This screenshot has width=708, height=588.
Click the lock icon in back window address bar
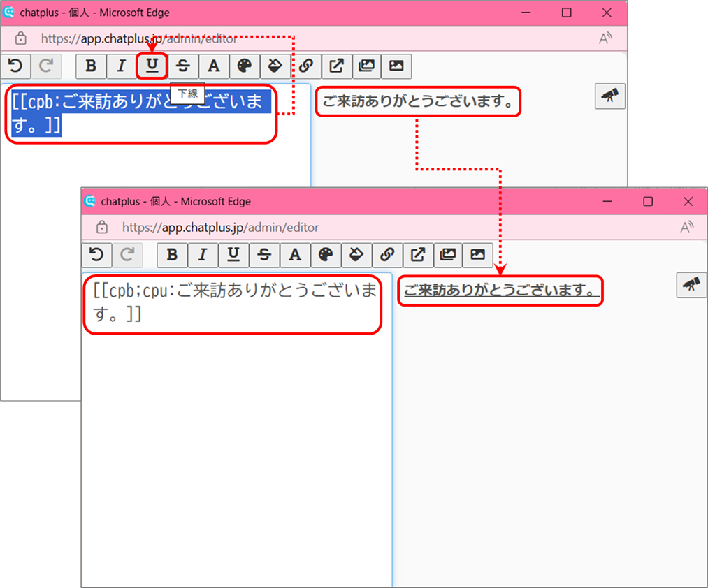[21, 38]
